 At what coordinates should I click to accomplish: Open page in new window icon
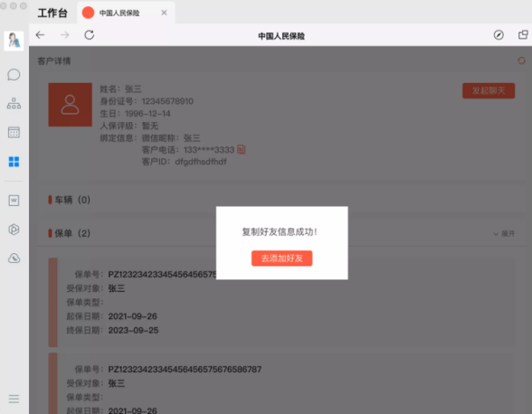pyautogui.click(x=523, y=35)
